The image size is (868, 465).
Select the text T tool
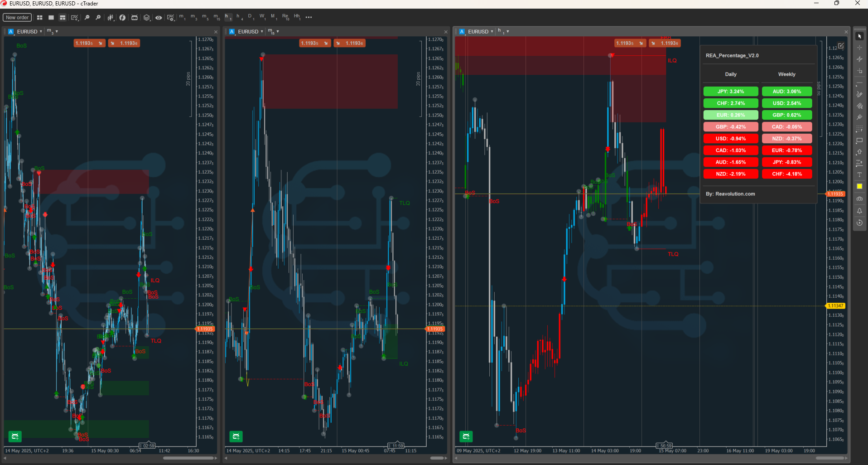859,174
